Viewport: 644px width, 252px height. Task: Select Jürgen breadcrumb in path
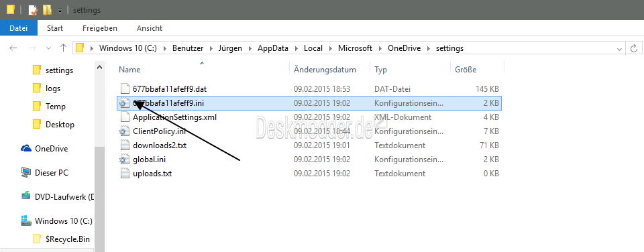pyautogui.click(x=230, y=48)
